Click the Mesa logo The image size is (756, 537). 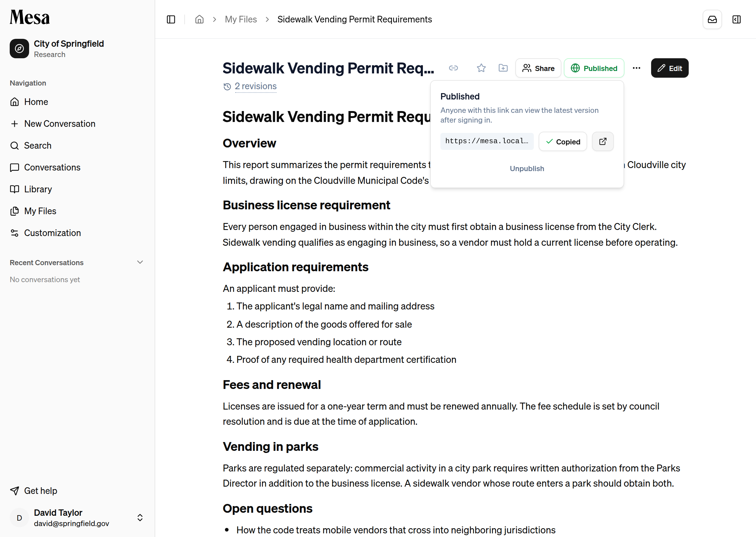click(30, 17)
